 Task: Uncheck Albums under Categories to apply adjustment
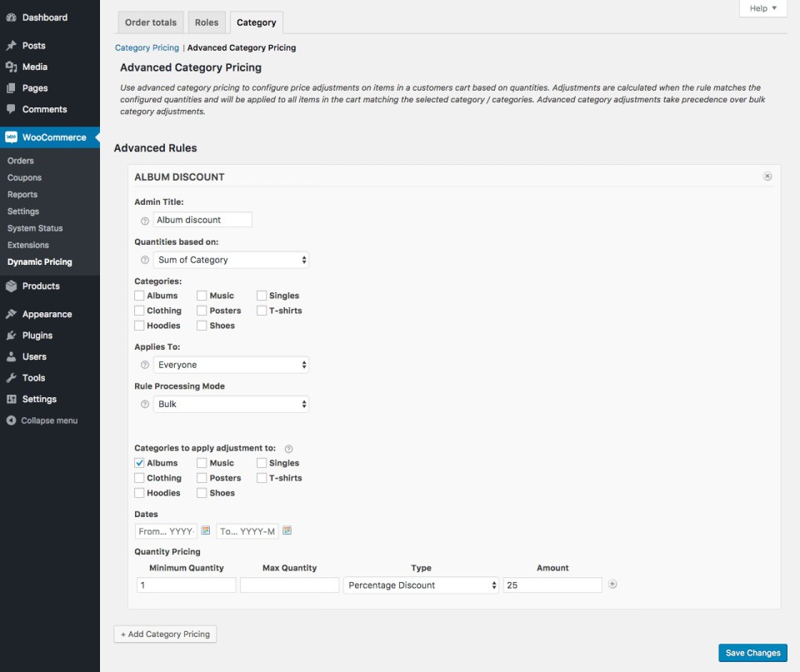(x=140, y=463)
